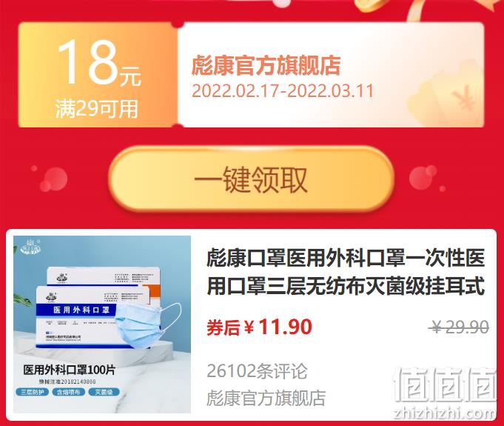Screen dimensions: 504x426
Task: Click the 券后 ¥11.90 discounted price
Action: [x=259, y=327]
